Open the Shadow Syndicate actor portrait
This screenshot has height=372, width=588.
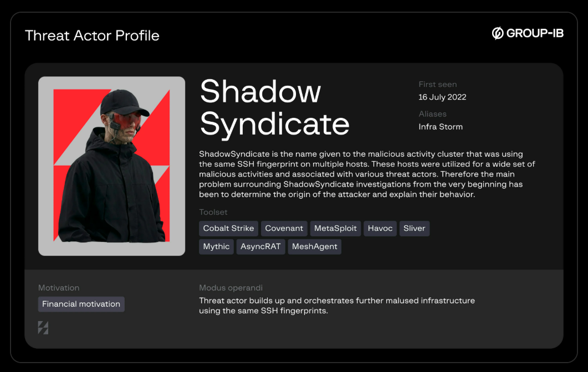(x=111, y=166)
